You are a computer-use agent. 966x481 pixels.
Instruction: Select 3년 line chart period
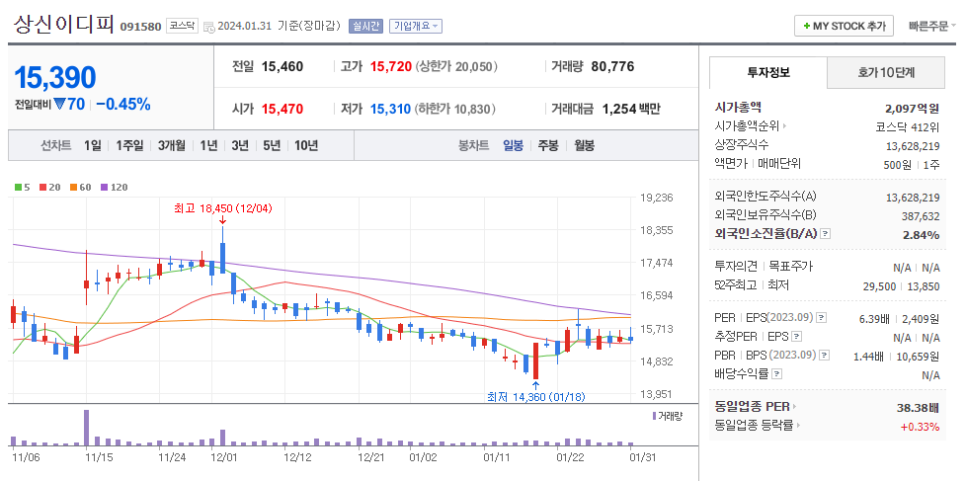click(240, 146)
